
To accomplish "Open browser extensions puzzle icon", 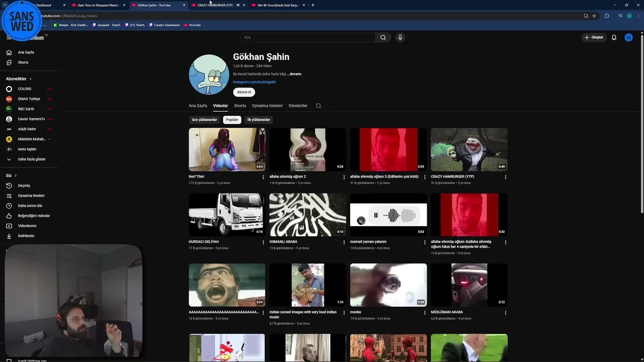I will pos(607,16).
